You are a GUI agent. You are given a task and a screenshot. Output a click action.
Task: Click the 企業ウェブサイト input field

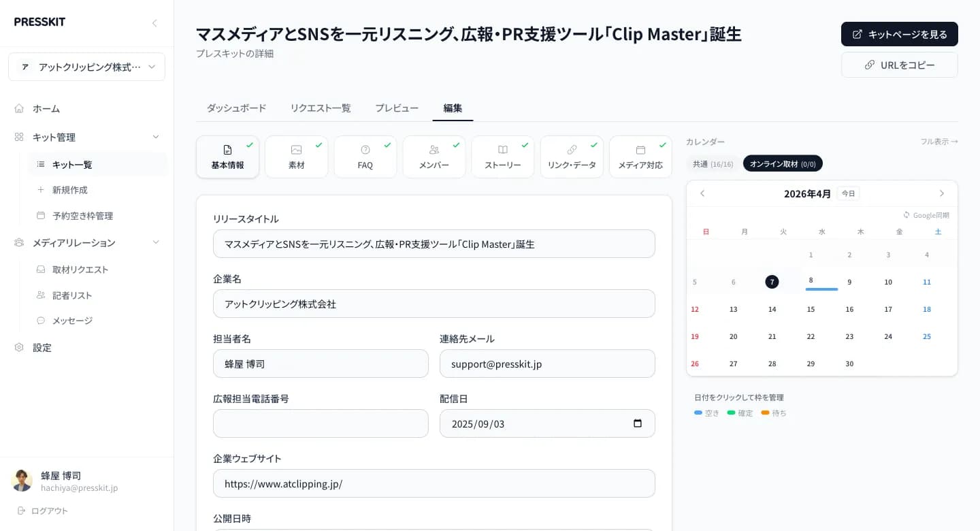click(x=434, y=483)
